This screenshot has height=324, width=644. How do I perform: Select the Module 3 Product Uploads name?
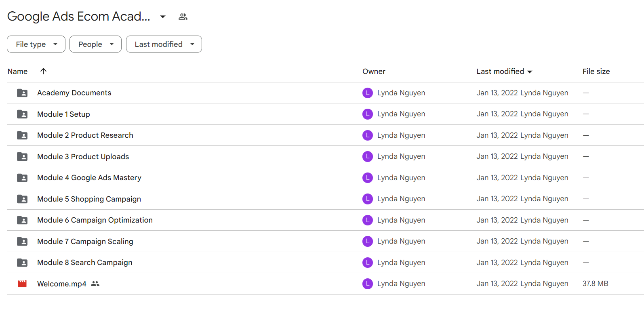point(83,157)
